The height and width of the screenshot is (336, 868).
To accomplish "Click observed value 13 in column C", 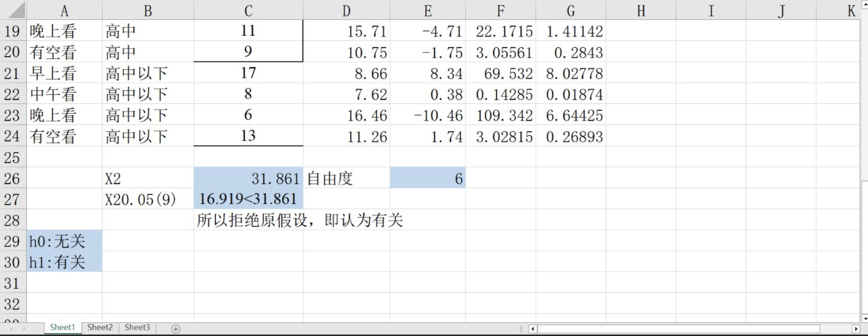I will (248, 136).
